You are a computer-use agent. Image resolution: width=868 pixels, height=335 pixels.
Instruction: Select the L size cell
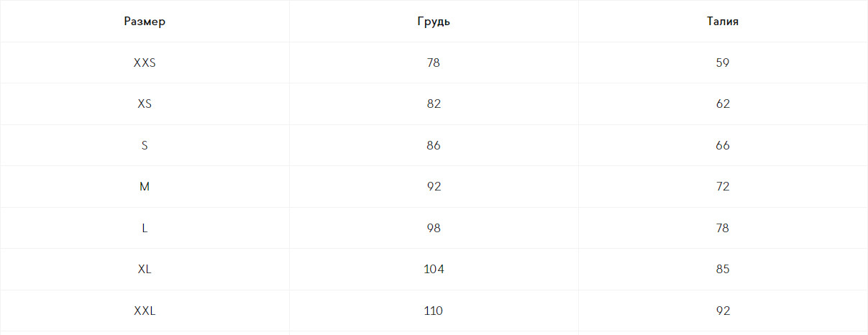(x=145, y=228)
